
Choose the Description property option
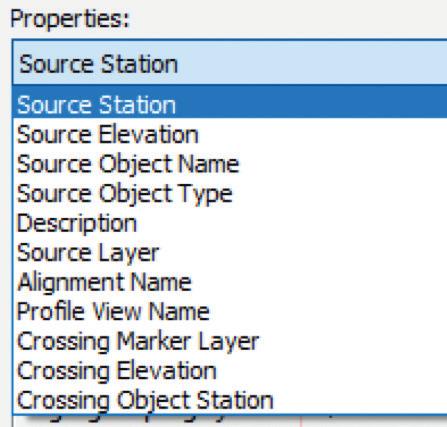coord(230,223)
